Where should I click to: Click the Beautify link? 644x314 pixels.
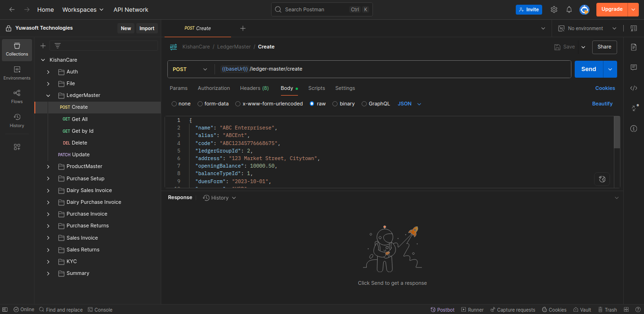[602, 104]
